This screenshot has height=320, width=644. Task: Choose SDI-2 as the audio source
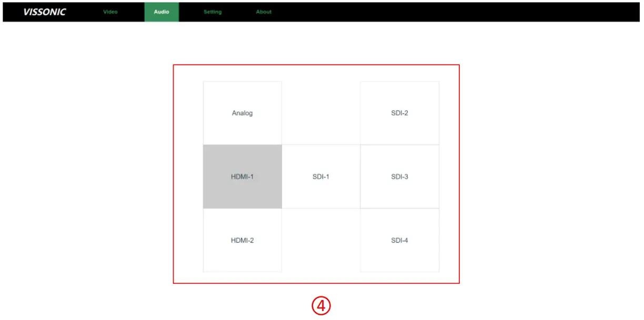400,112
